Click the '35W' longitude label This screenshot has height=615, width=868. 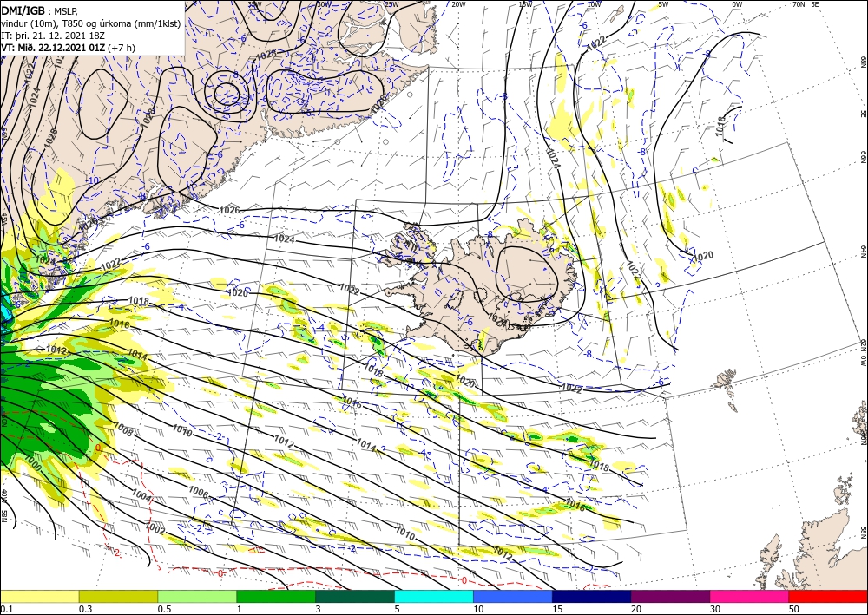pos(254,3)
